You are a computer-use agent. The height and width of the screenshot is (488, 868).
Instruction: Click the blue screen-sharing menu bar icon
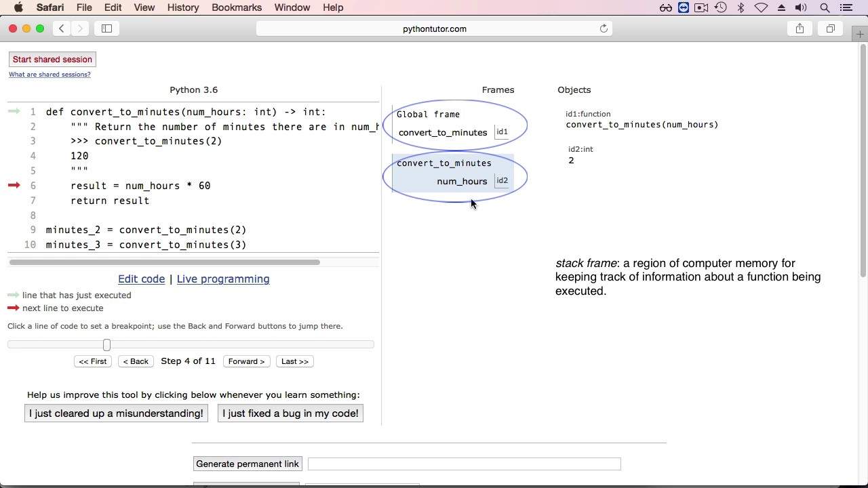[684, 7]
